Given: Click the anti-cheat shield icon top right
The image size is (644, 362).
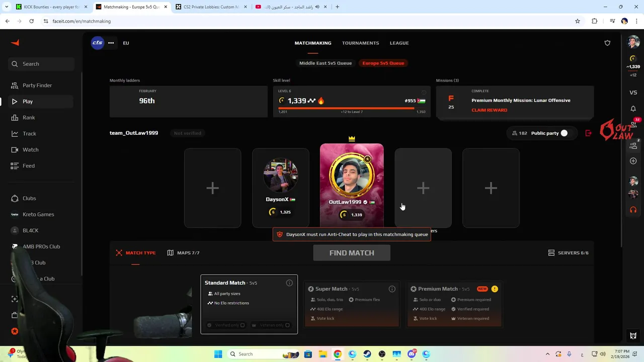Looking at the screenshot, I should click(607, 43).
